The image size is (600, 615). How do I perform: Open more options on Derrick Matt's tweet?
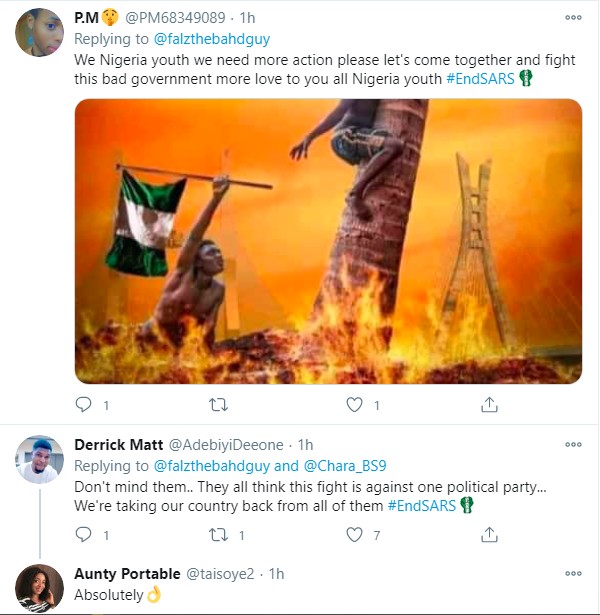click(x=573, y=444)
